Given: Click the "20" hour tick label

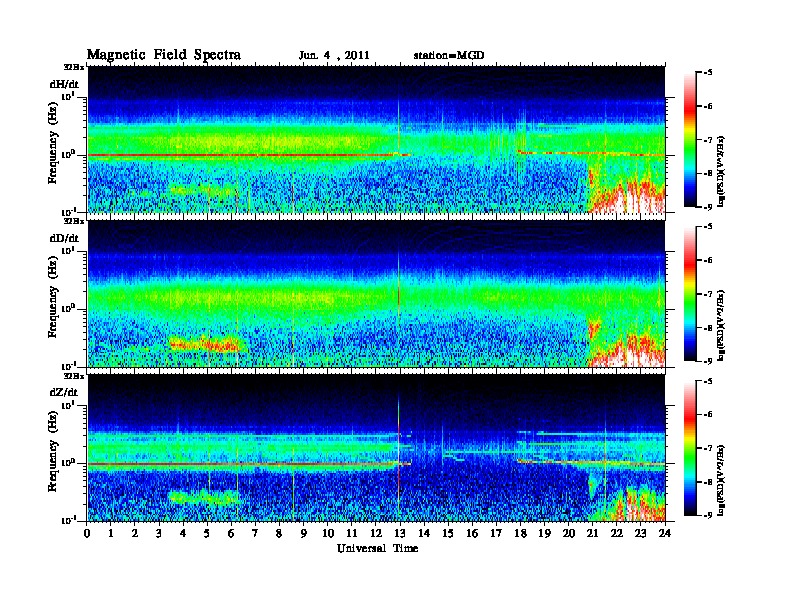Looking at the screenshot, I should tap(569, 534).
